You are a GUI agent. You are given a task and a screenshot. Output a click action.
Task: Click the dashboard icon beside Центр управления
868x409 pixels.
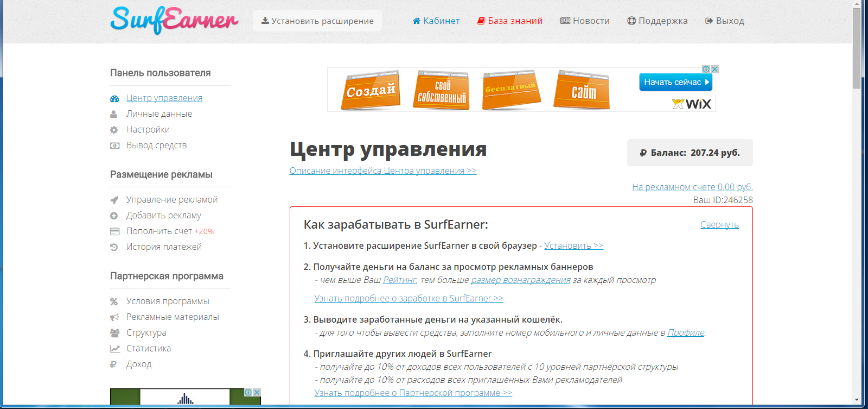[114, 99]
